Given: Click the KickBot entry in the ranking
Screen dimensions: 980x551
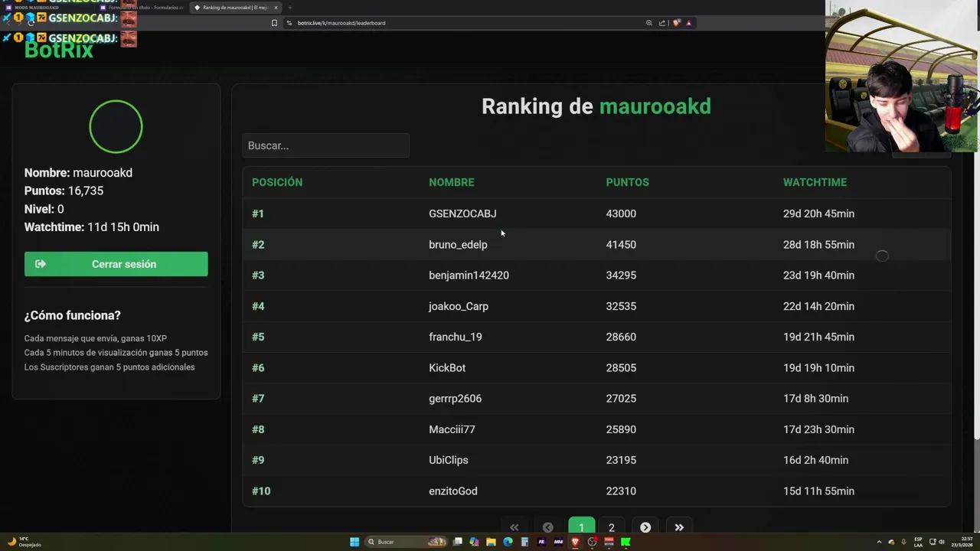Looking at the screenshot, I should click(x=447, y=368).
